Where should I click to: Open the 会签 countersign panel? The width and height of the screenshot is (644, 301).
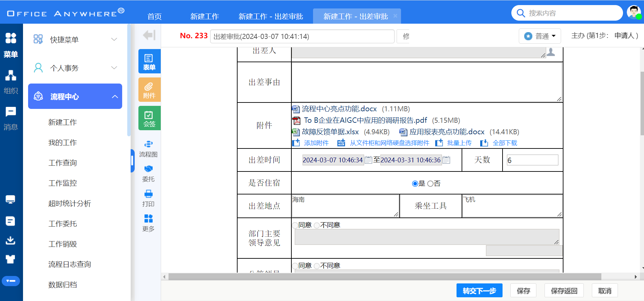tap(149, 118)
